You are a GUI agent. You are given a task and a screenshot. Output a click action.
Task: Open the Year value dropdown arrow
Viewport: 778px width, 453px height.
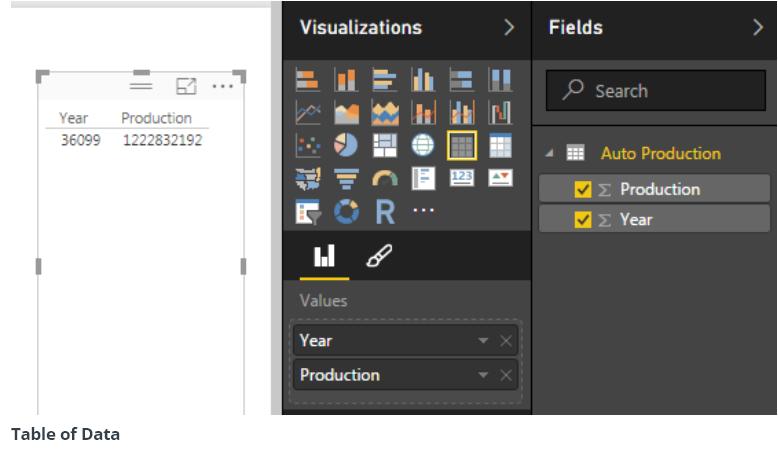coord(483,341)
